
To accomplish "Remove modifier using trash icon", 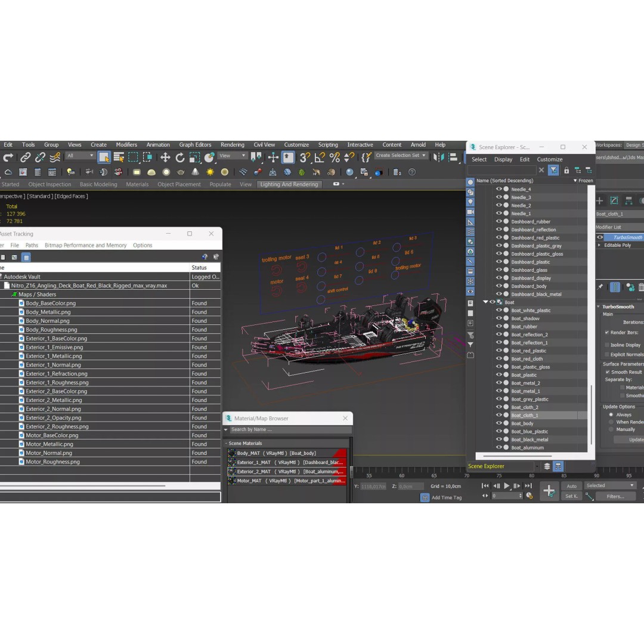I will click(641, 287).
